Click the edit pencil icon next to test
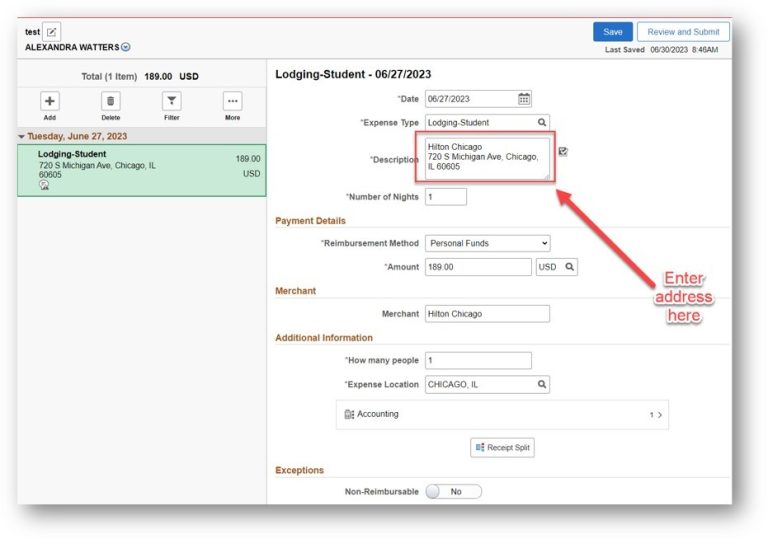The width and height of the screenshot is (768, 539). point(51,32)
